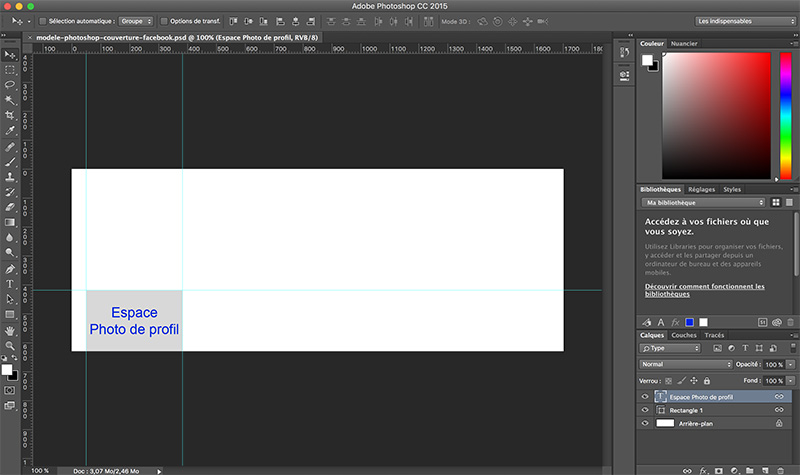The image size is (800, 475).
Task: Hide the Rectangle 1 layer
Action: point(645,410)
